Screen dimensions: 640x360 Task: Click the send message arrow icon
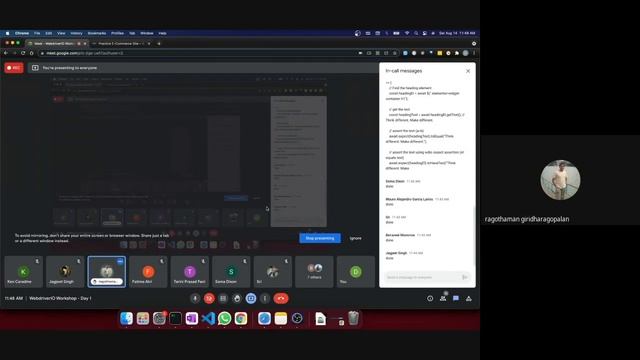pyautogui.click(x=464, y=277)
